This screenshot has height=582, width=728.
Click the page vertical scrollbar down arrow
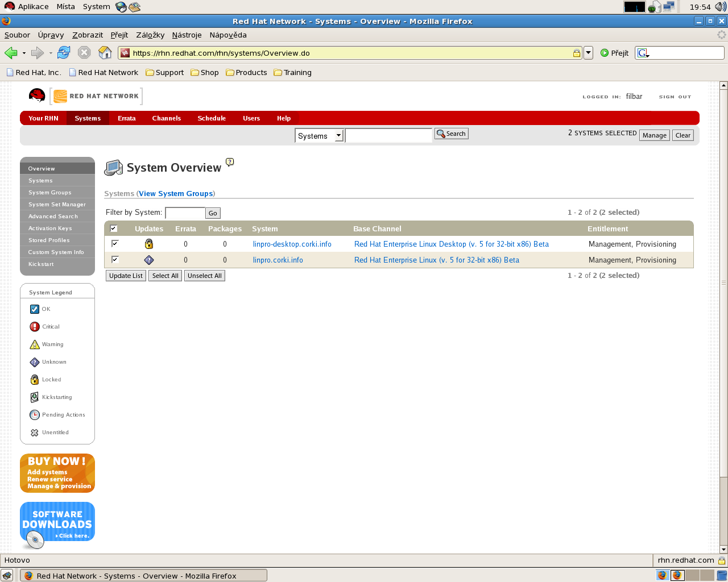pos(723,550)
